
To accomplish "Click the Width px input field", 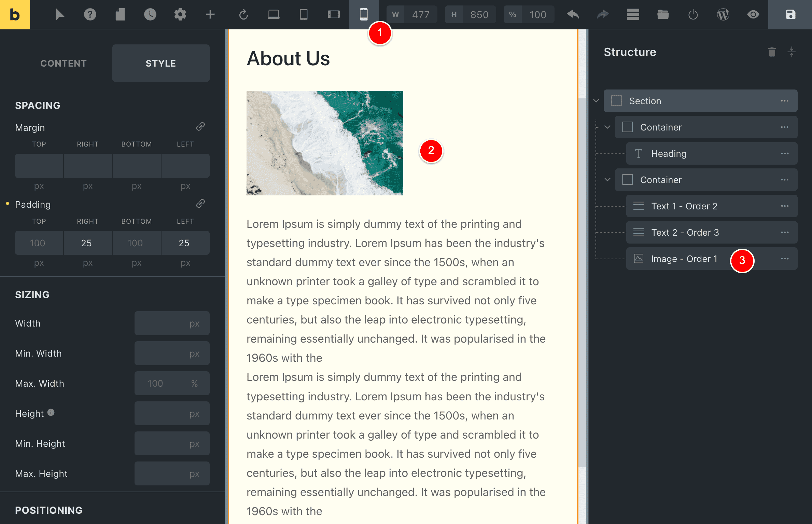I will click(x=172, y=323).
